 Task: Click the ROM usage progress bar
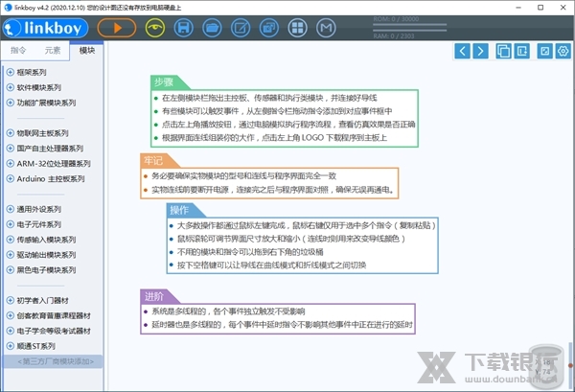tap(409, 25)
